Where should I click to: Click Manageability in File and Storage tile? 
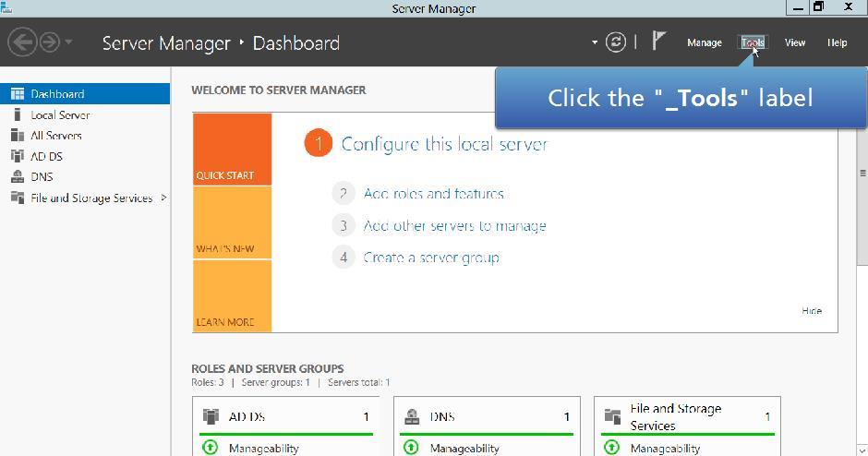(665, 449)
